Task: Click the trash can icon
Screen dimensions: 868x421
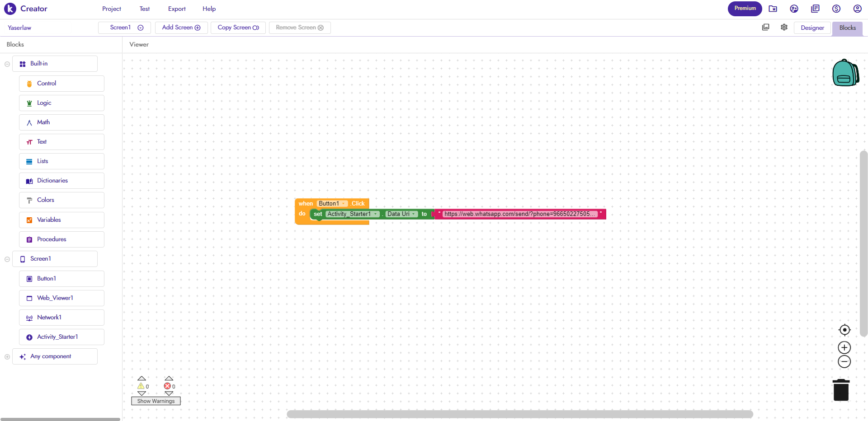Action: (841, 390)
